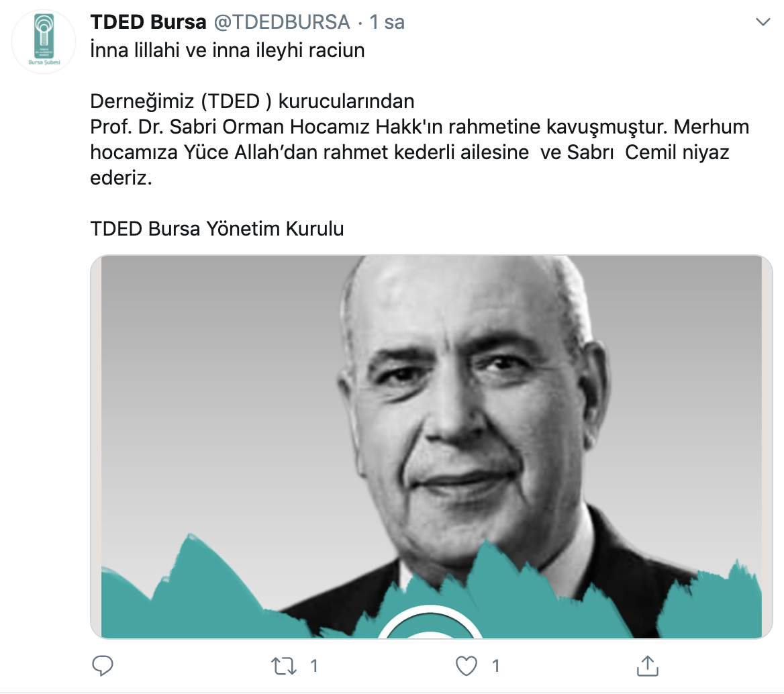Click the 'Derneğimiz (TDED) kurucularından' text

[x=252, y=101]
